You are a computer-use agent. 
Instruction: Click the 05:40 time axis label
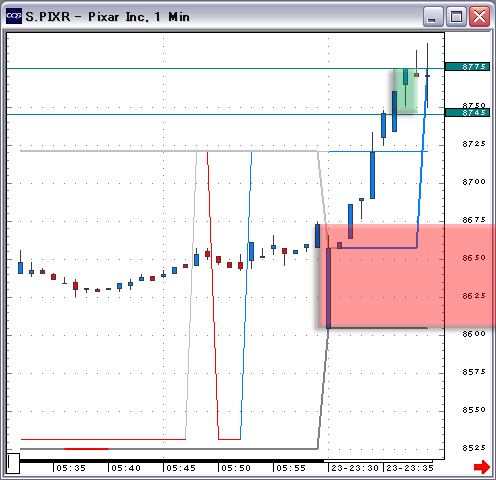[x=126, y=468]
